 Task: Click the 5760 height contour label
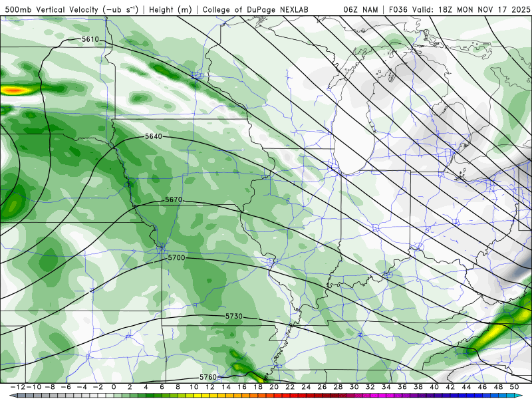pos(208,377)
